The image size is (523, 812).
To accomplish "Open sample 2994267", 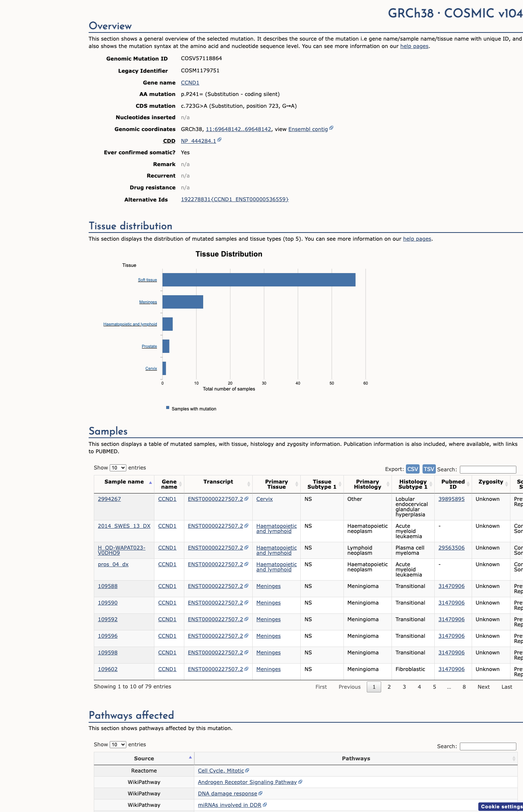I will click(x=109, y=499).
